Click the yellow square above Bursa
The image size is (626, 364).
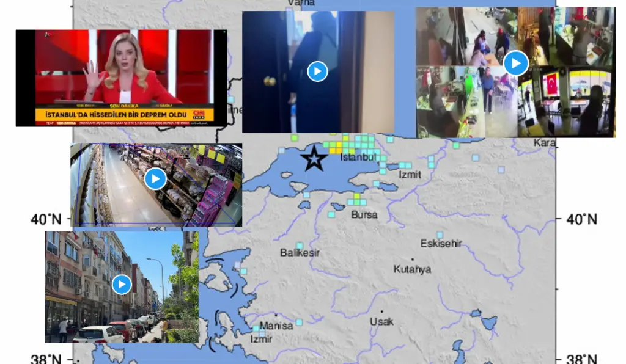coord(357,196)
